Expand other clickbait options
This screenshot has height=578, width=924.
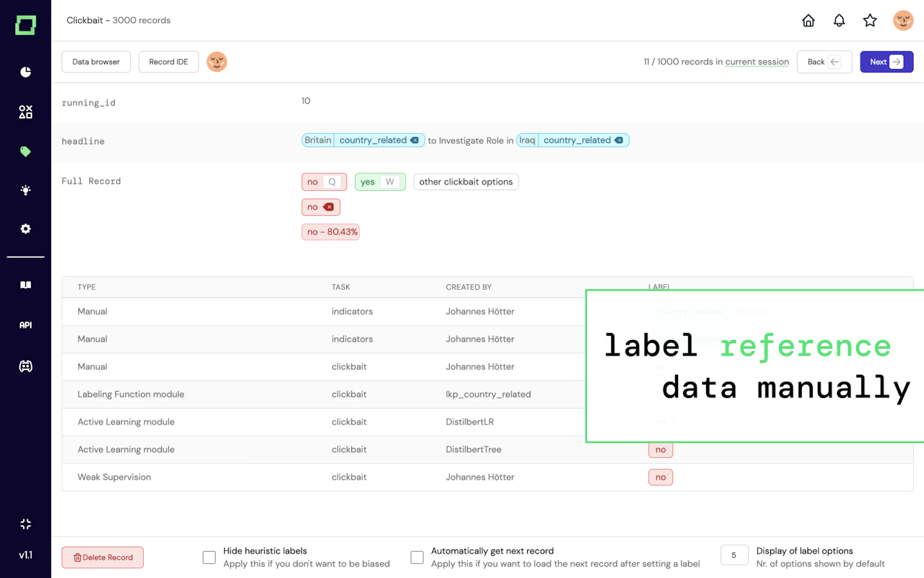pyautogui.click(x=466, y=182)
